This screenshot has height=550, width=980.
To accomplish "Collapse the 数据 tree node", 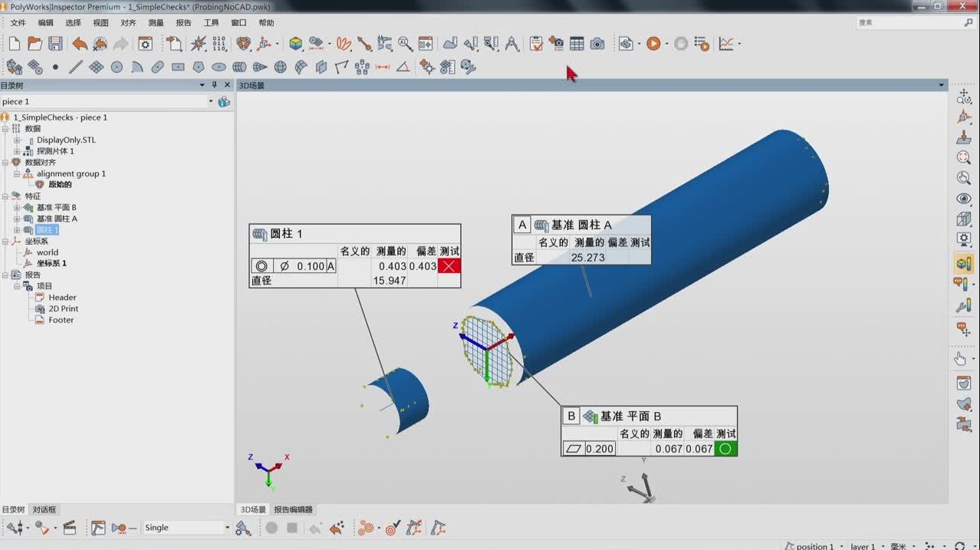I will point(5,129).
